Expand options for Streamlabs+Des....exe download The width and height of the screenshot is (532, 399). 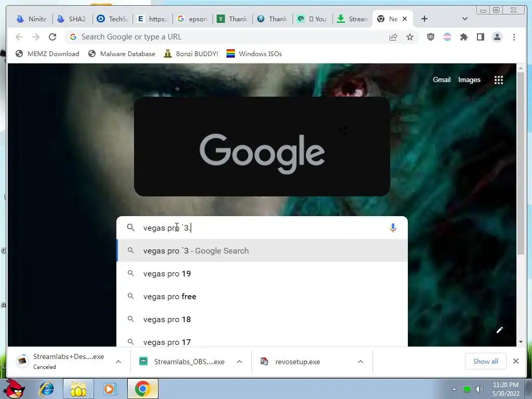tap(118, 362)
